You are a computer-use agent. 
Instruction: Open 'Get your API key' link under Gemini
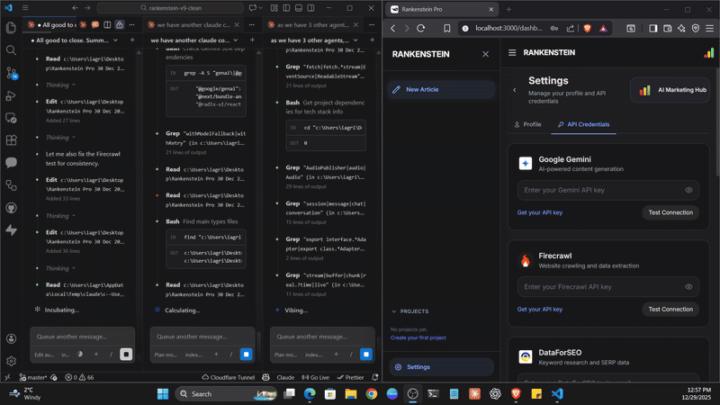[x=540, y=213]
